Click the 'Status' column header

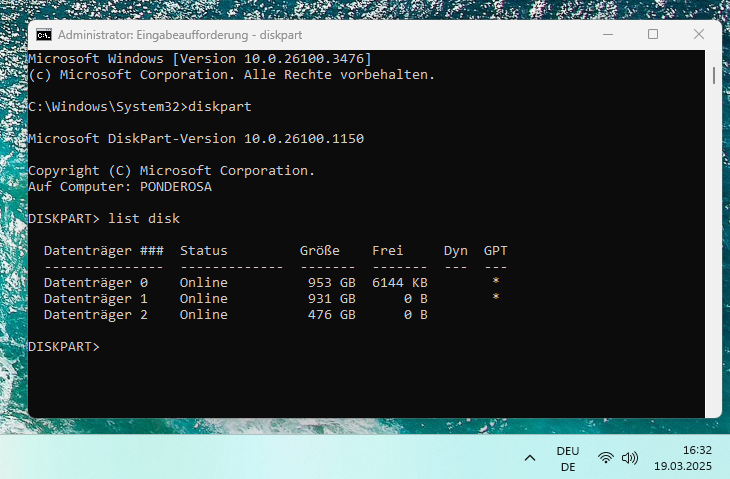point(203,250)
